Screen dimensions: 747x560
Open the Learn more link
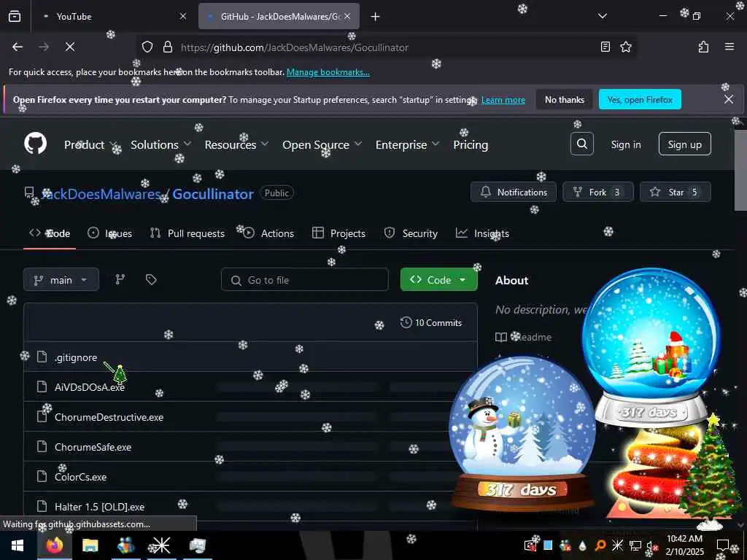coord(503,100)
